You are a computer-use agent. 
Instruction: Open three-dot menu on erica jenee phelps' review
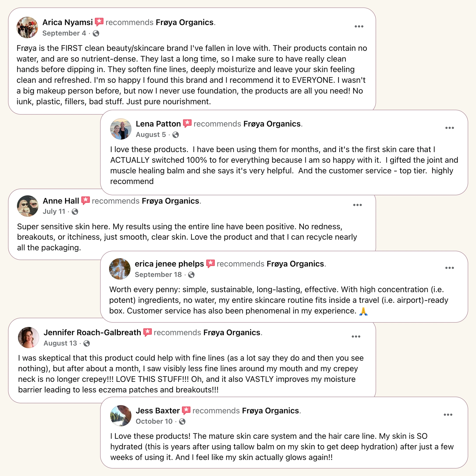pyautogui.click(x=449, y=268)
